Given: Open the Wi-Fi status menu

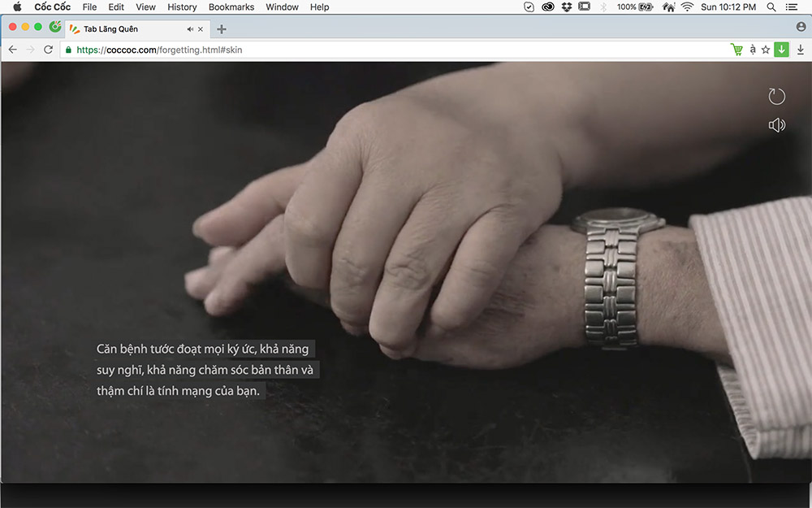Looking at the screenshot, I should point(688,7).
